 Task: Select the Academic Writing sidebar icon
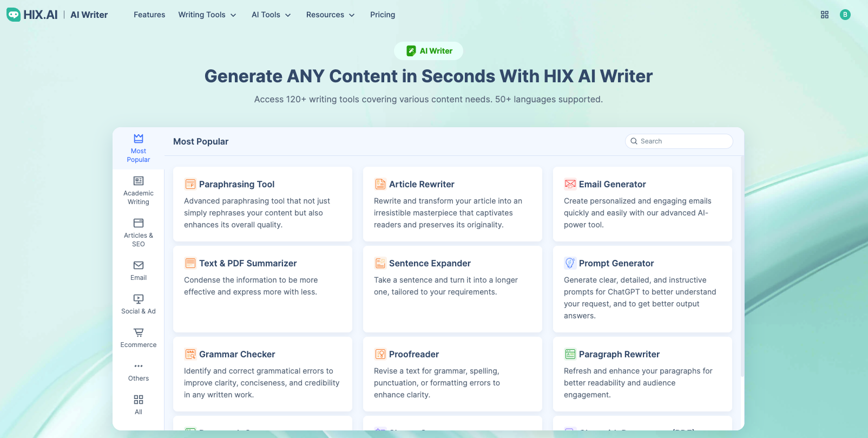coord(139,180)
